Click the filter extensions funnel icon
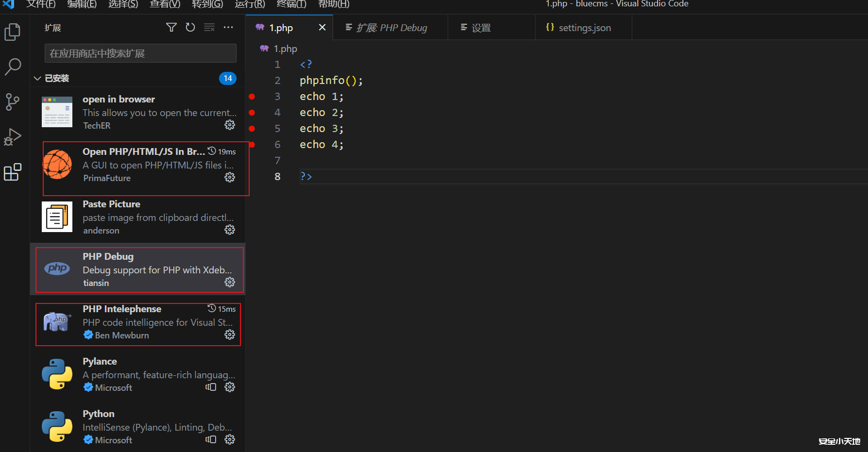Image resolution: width=868 pixels, height=452 pixels. [171, 27]
